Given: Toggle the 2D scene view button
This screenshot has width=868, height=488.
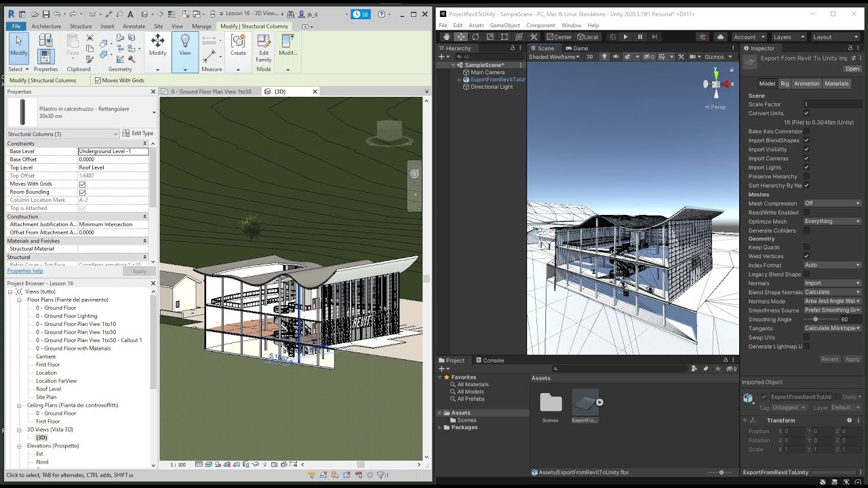Looking at the screenshot, I should tap(589, 57).
